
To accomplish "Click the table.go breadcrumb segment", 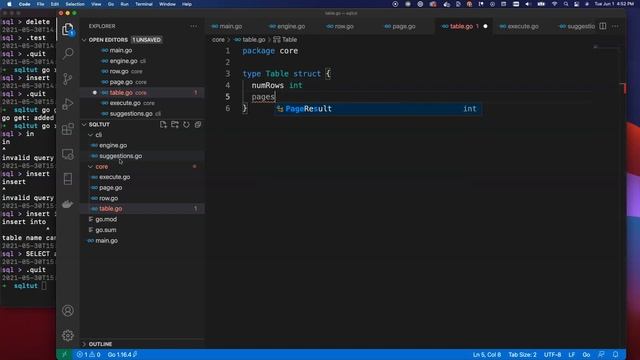I will [x=249, y=40].
